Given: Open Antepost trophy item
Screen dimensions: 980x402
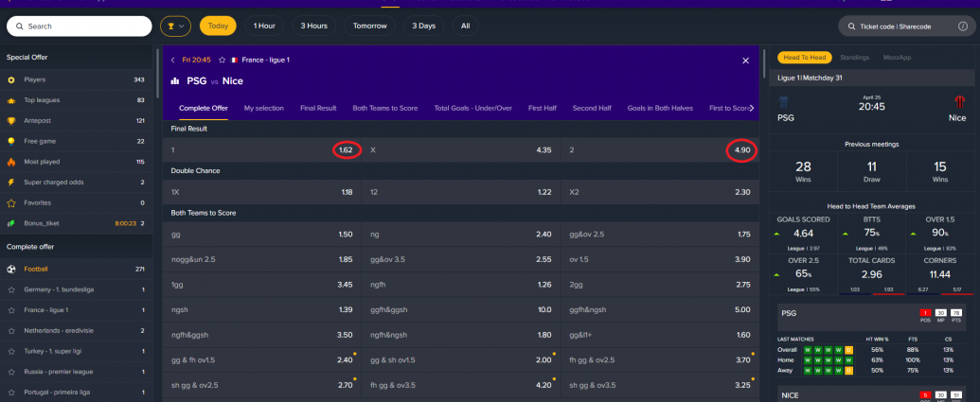Looking at the screenshot, I should click(x=77, y=120).
